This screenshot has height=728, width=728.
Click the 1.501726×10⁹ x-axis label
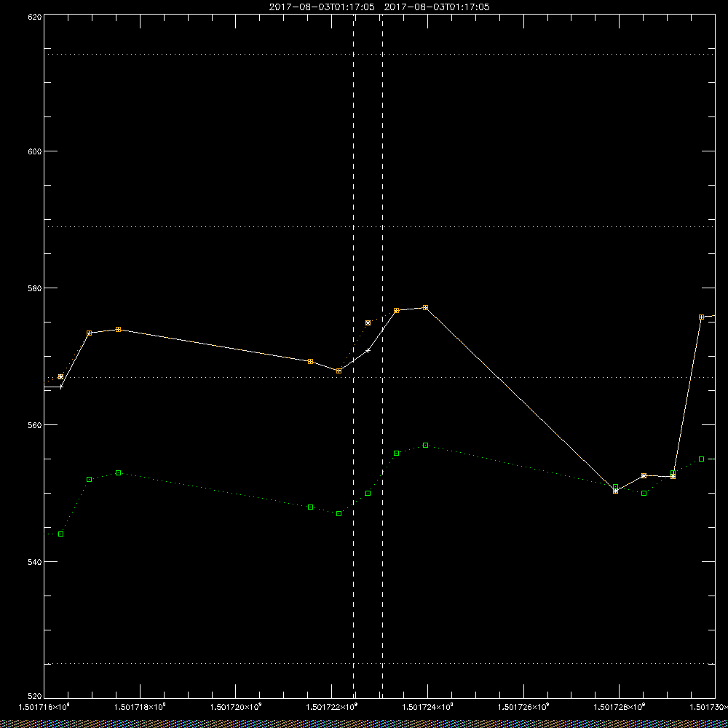pyautogui.click(x=523, y=707)
